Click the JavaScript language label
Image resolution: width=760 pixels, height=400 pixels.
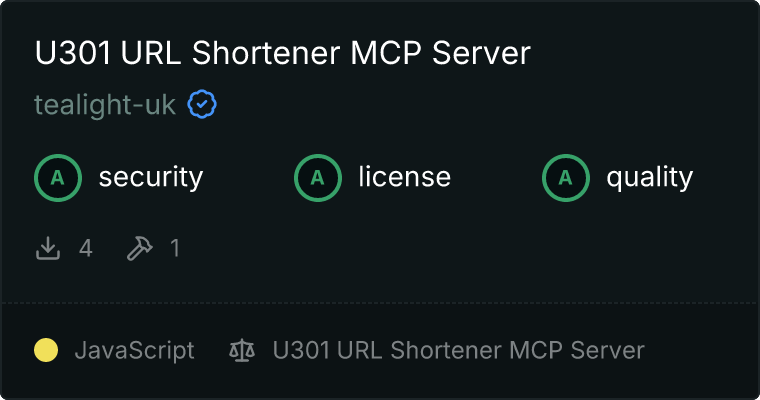tap(134, 351)
